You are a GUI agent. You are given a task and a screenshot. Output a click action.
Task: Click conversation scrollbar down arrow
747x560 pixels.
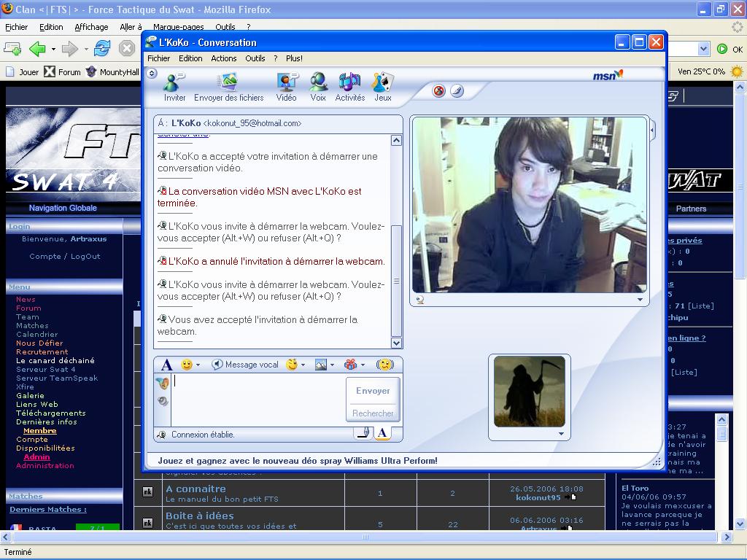click(x=396, y=343)
